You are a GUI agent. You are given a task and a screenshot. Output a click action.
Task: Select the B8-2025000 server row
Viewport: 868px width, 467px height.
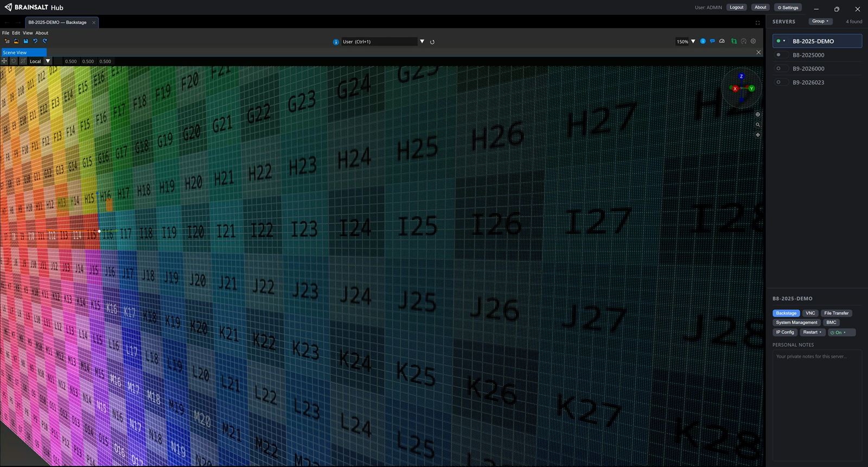click(817, 55)
